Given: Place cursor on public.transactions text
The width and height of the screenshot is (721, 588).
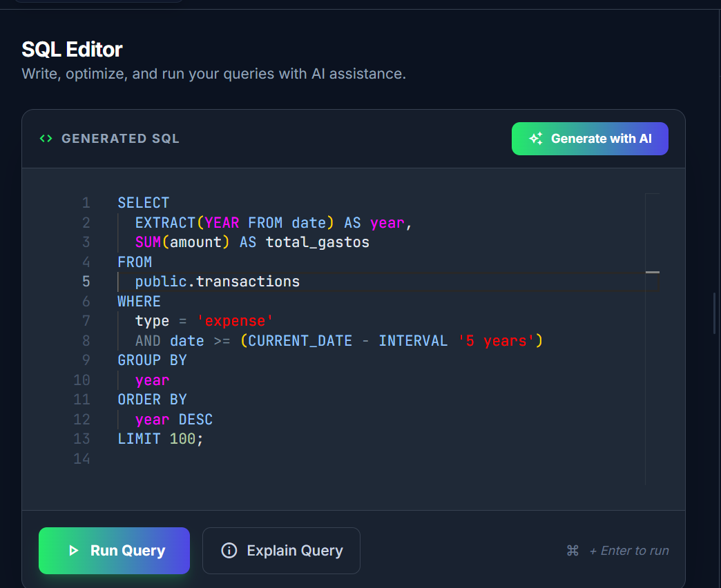Looking at the screenshot, I should click(x=217, y=282).
